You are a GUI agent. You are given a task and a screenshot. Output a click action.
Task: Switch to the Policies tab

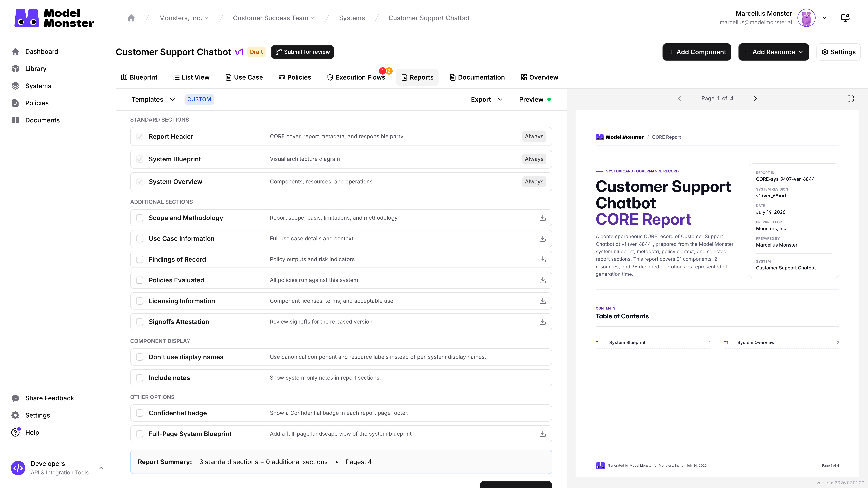[x=295, y=77]
